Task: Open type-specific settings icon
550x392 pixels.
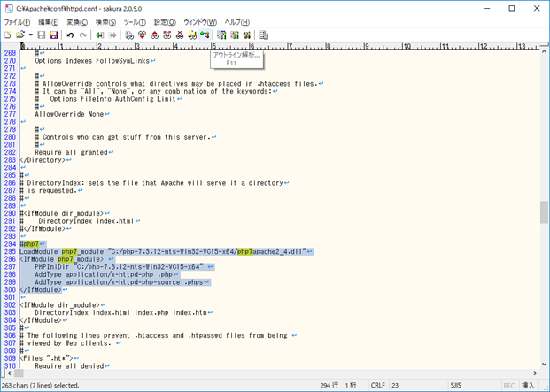Action: (x=235, y=35)
